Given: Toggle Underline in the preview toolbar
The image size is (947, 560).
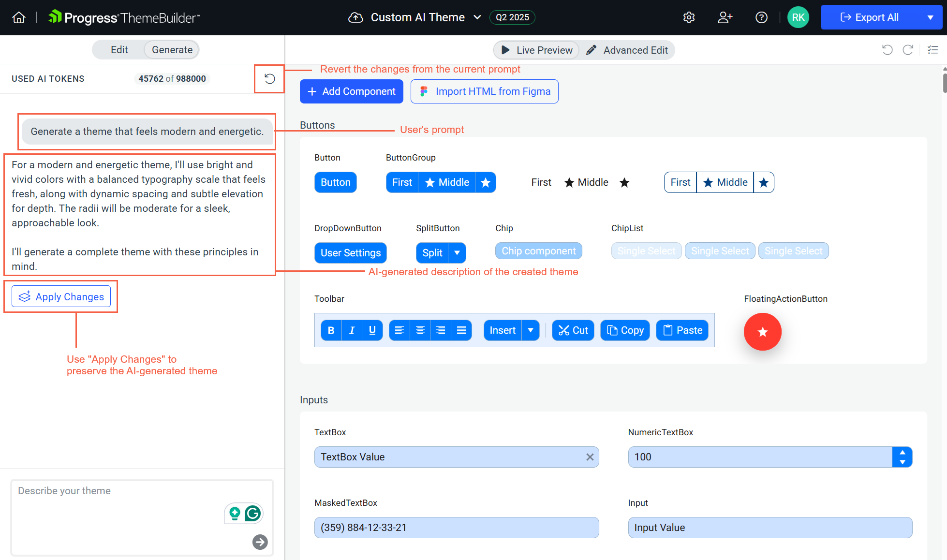Looking at the screenshot, I should (x=372, y=330).
